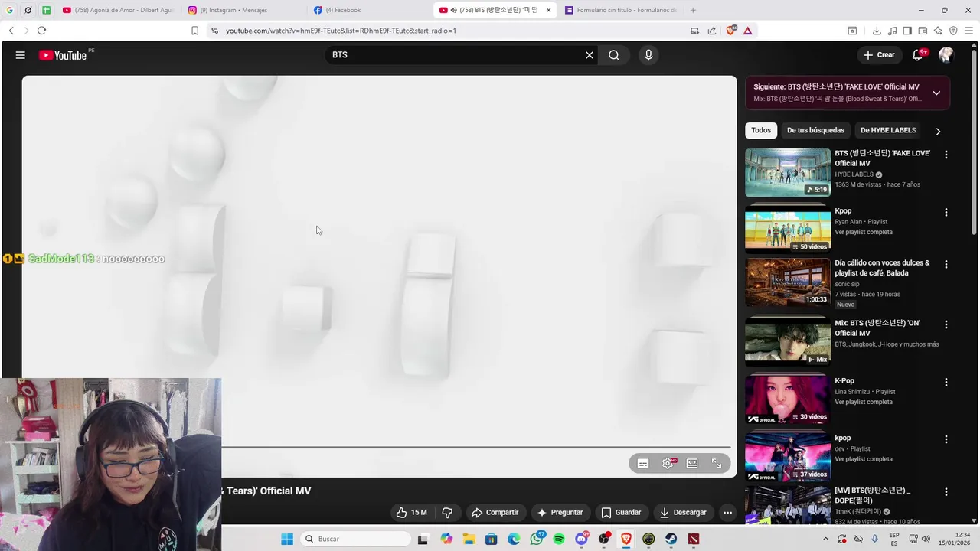Viewport: 980px width, 551px height.
Task: Open options for dev kpop playlist
Action: pos(946,439)
